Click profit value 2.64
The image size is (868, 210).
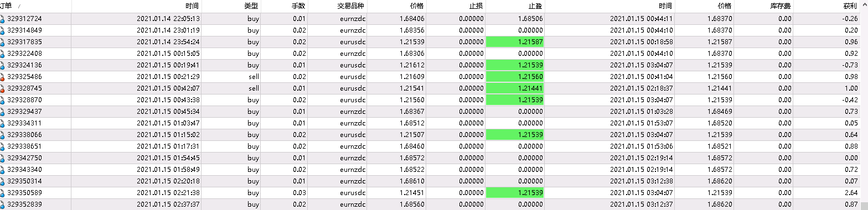(x=851, y=193)
